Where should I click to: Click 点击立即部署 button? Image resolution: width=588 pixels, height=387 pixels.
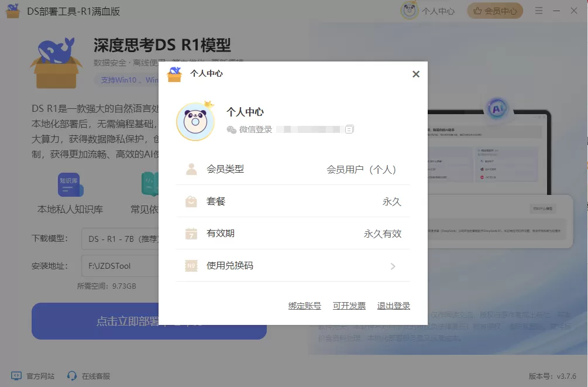click(x=149, y=321)
